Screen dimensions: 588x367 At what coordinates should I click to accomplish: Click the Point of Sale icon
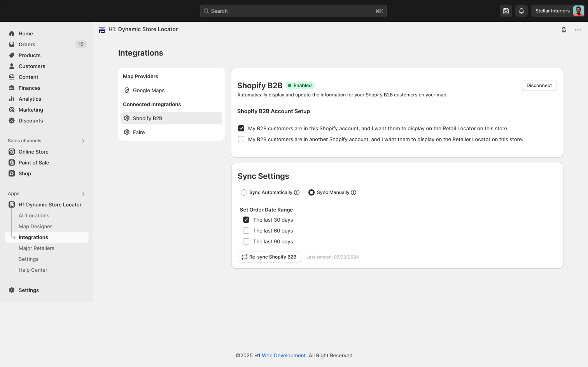(12, 163)
